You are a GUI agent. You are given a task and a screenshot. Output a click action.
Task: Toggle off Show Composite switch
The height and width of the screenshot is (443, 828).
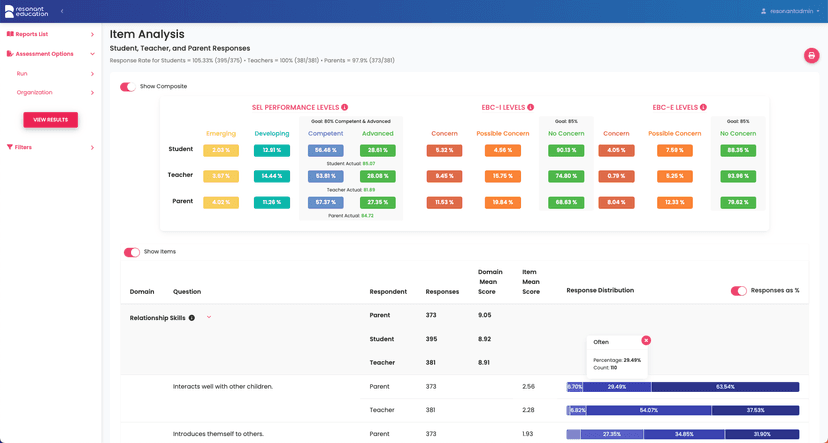(128, 87)
